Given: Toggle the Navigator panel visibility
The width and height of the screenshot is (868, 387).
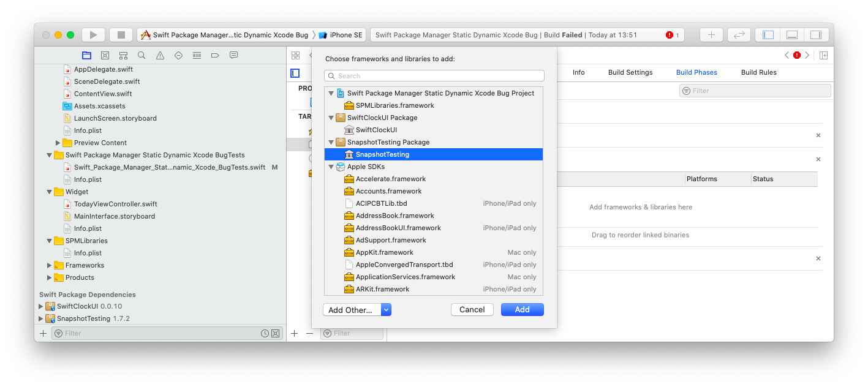Looking at the screenshot, I should tap(768, 35).
